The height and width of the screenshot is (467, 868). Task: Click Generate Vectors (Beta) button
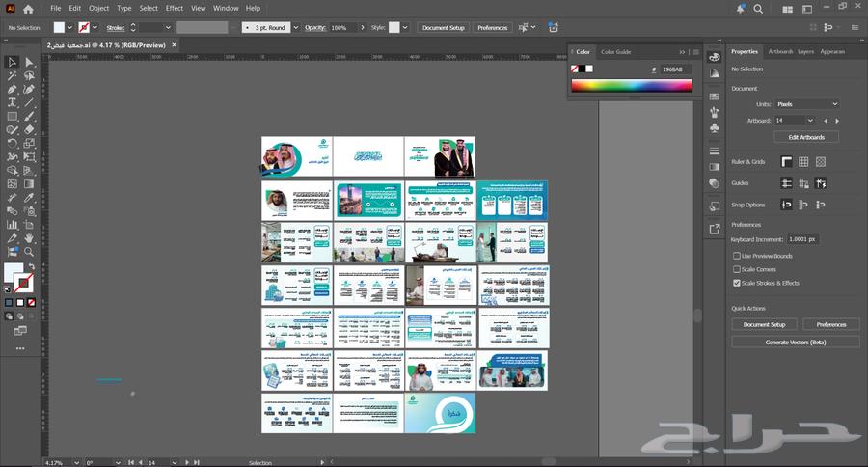tap(796, 343)
